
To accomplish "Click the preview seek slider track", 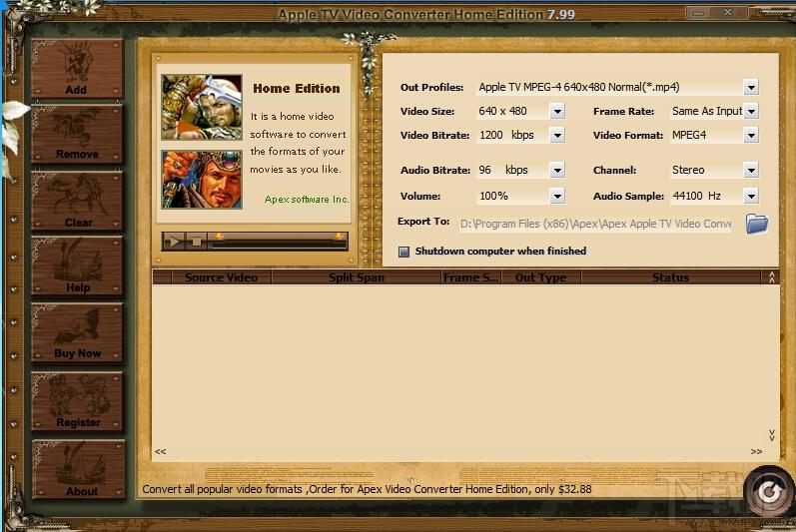I will pyautogui.click(x=279, y=245).
